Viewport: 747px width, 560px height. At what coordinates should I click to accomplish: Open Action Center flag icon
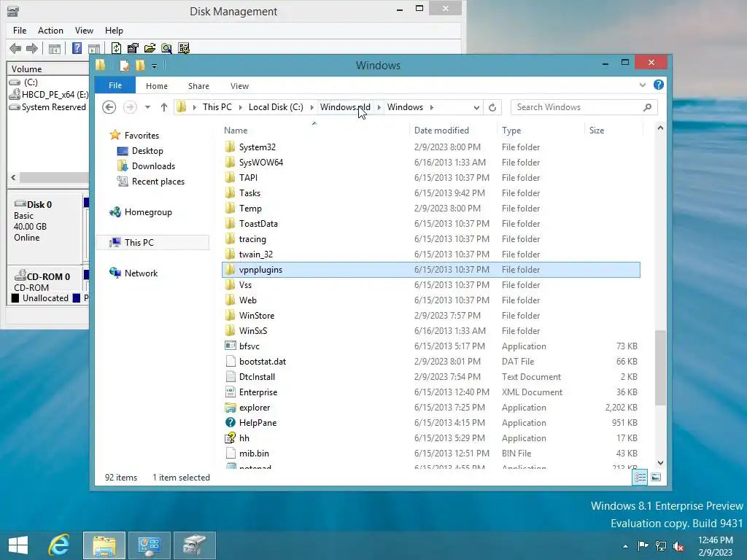tap(643, 545)
